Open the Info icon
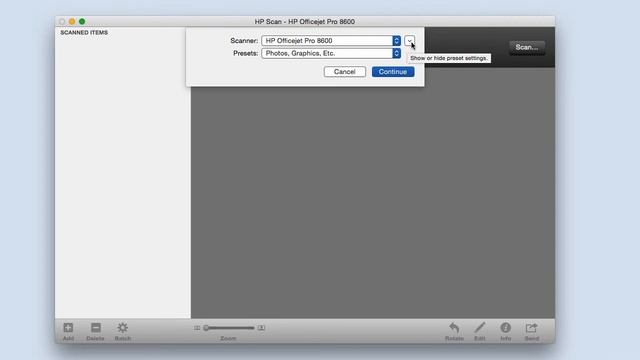640x360 pixels. pos(505,327)
